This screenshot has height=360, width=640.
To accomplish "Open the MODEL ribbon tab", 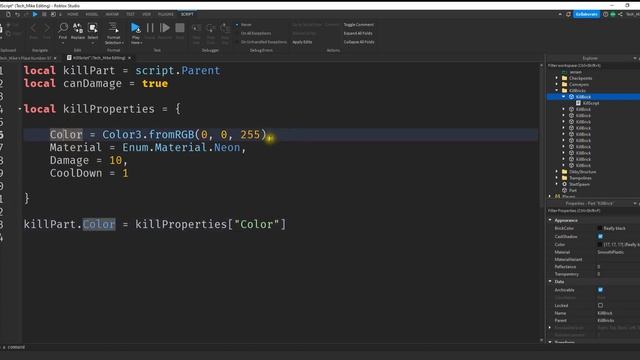I will coord(91,14).
